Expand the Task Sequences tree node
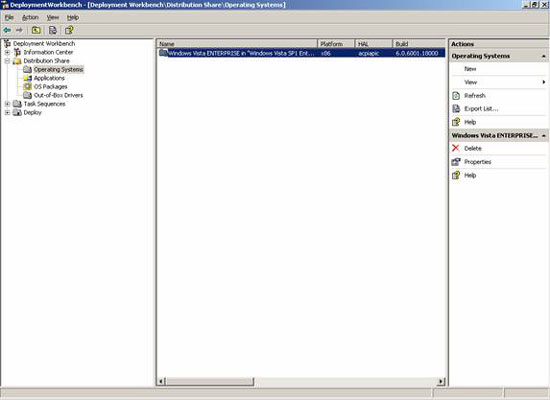 (x=7, y=104)
